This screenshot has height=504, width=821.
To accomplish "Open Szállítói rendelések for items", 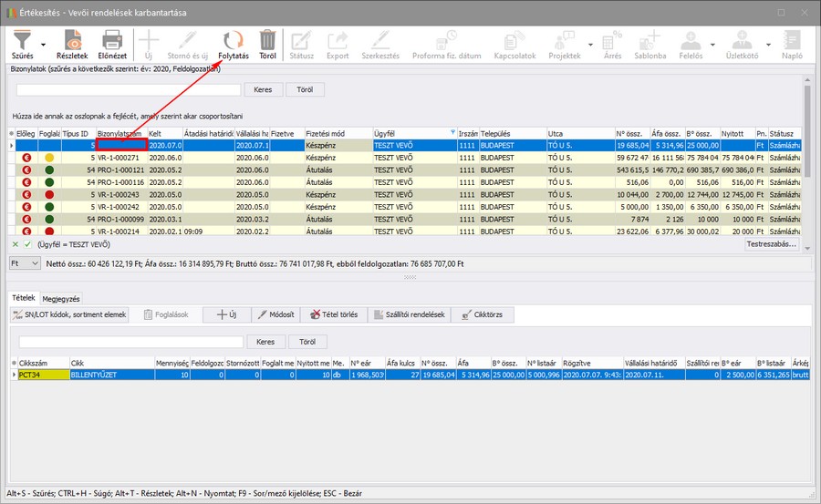I will click(410, 314).
